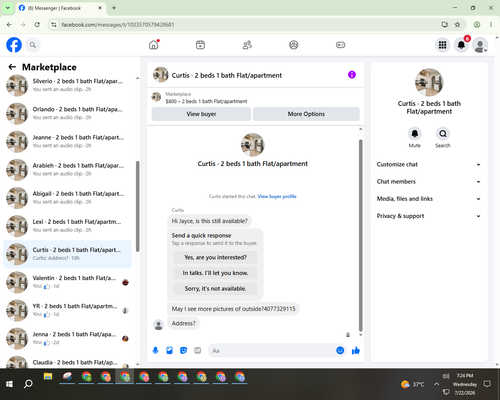This screenshot has width=500, height=400.
Task: Open the Valentin conversation
Action: [67, 282]
